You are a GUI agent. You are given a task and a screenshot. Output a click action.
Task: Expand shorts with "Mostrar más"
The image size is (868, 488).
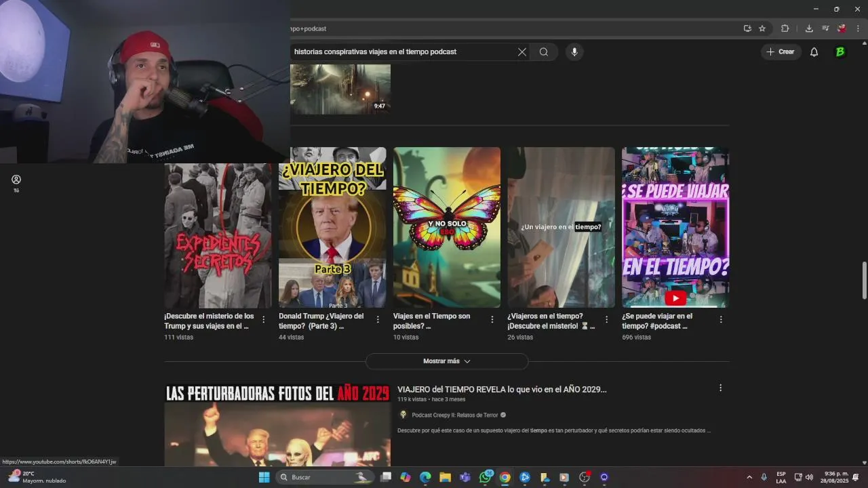point(447,361)
